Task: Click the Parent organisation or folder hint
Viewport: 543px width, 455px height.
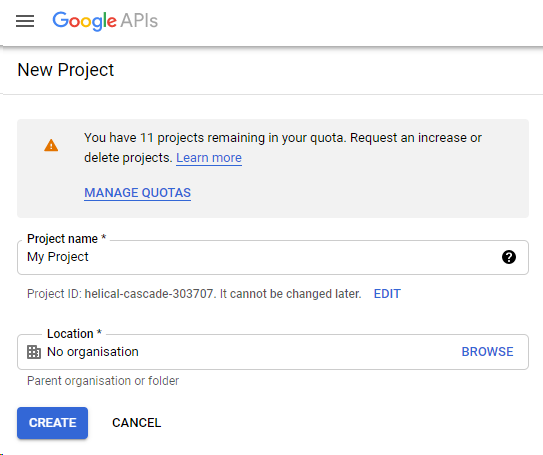Action: (x=103, y=381)
